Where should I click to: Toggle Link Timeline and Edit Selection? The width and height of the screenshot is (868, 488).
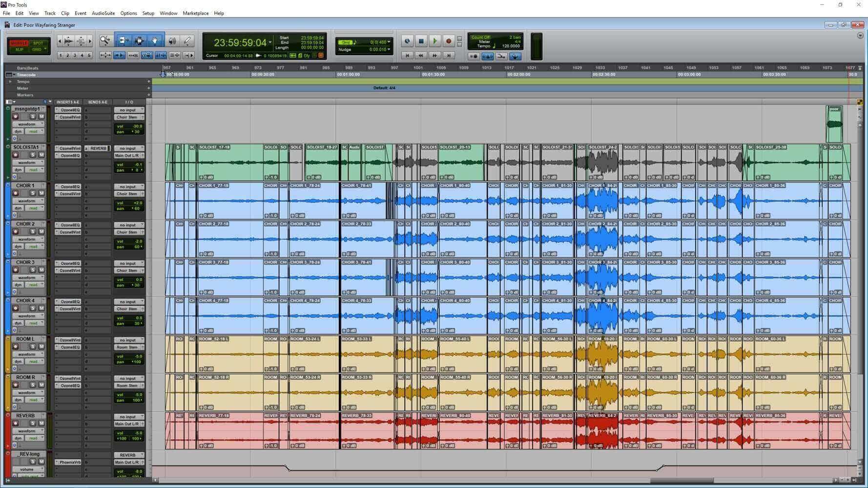(x=161, y=56)
